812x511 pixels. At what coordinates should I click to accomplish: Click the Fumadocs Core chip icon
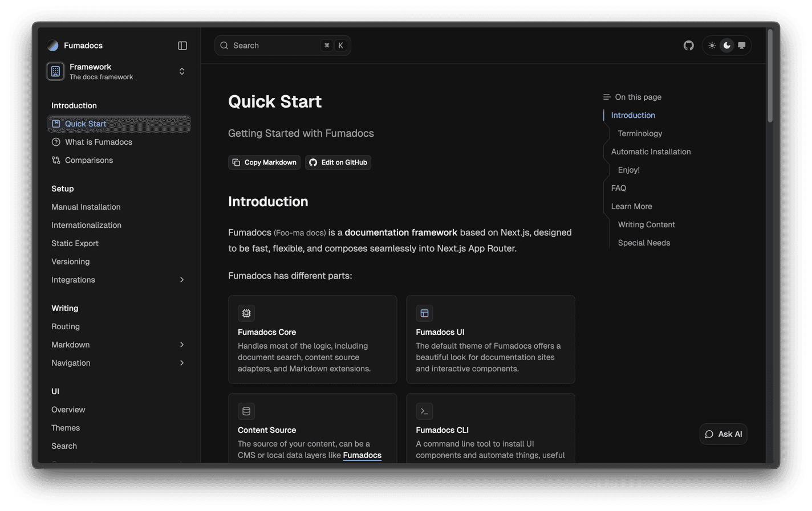point(246,313)
